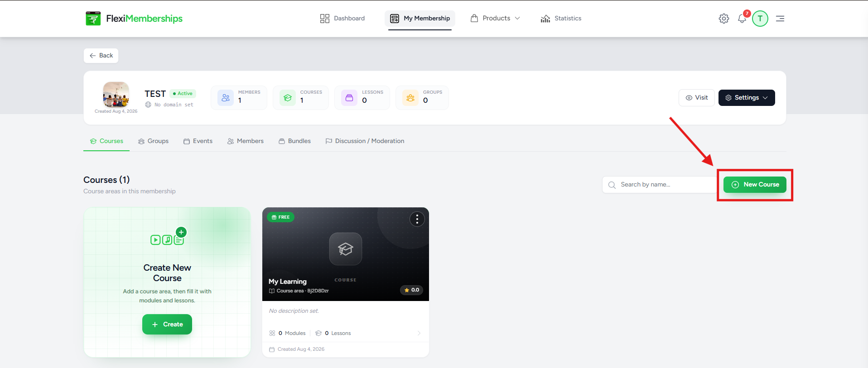Viewport: 868px width, 368px height.
Task: Switch to the Events tab
Action: click(x=198, y=141)
